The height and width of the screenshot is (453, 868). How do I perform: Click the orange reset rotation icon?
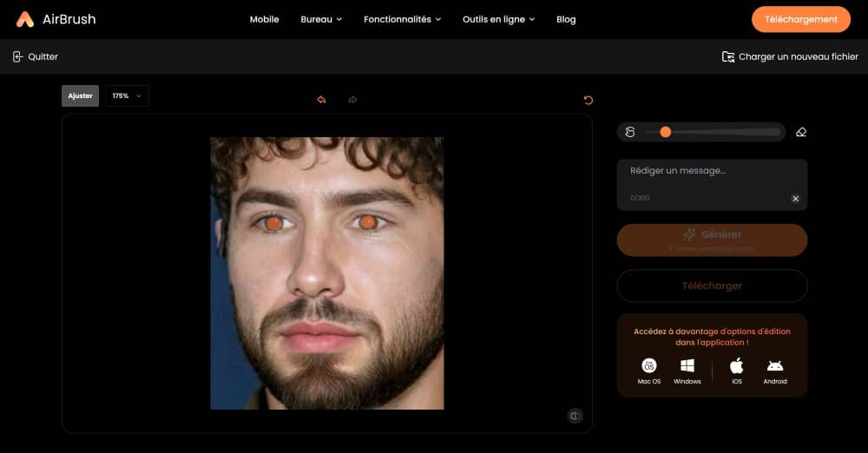coord(588,100)
